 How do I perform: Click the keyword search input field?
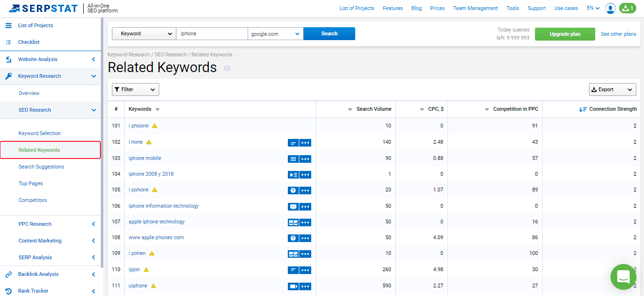point(212,34)
